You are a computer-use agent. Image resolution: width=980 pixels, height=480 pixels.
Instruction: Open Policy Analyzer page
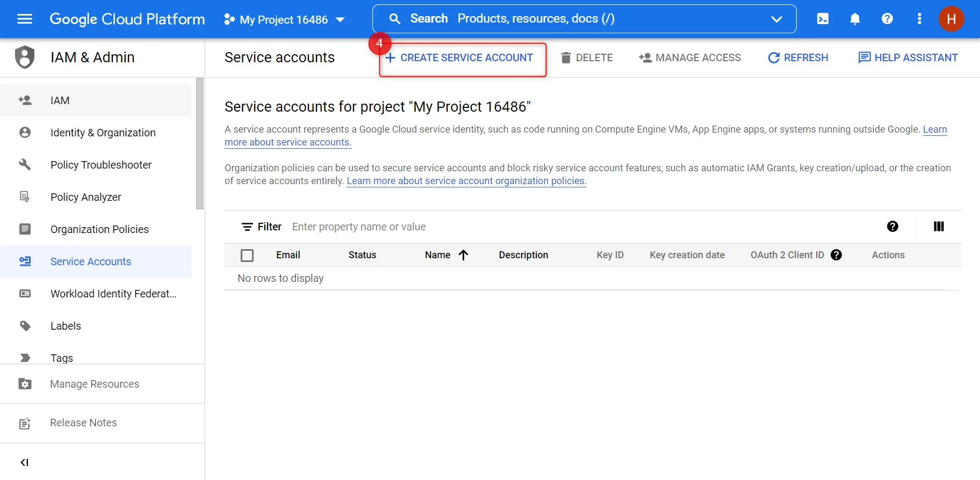(96, 197)
